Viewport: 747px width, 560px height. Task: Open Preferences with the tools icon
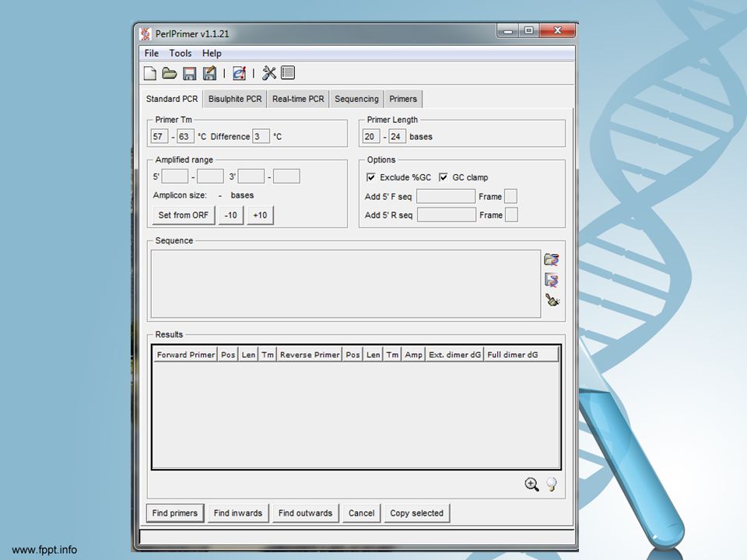(x=269, y=73)
